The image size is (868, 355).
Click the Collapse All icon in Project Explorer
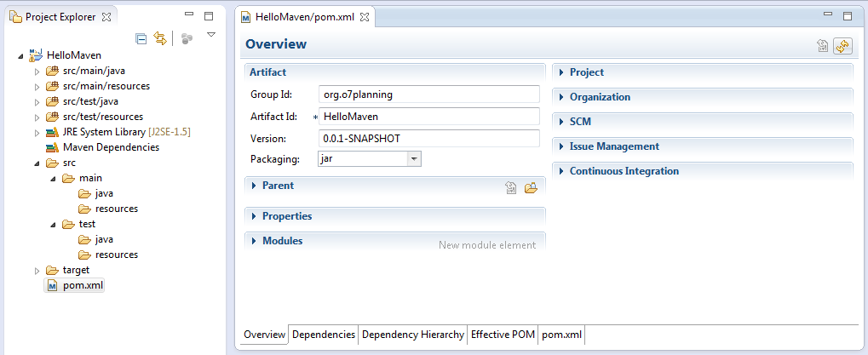tap(141, 38)
